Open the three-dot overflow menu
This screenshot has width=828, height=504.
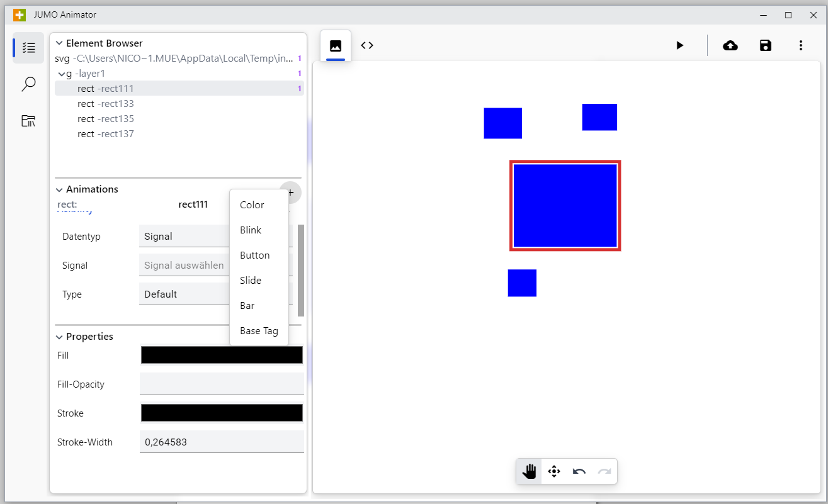point(800,45)
